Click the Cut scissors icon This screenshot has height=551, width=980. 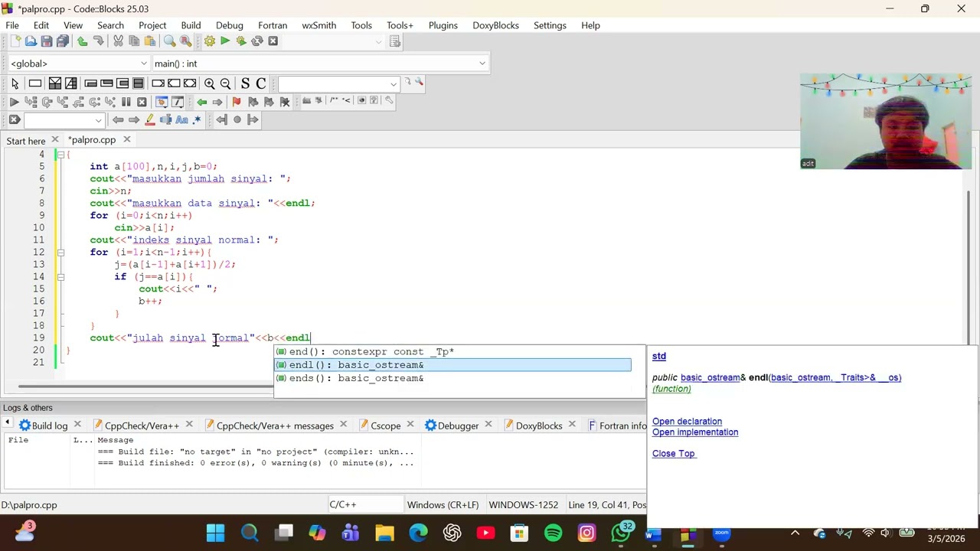(x=119, y=41)
